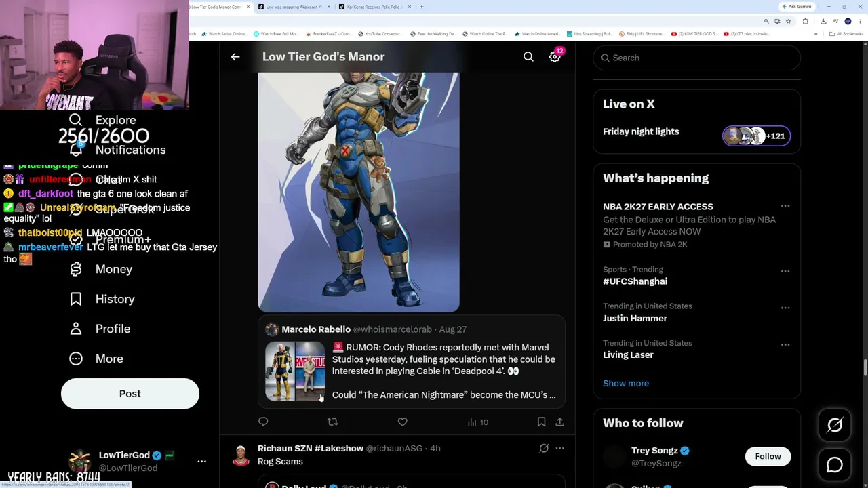Image resolution: width=868 pixels, height=488 pixels.
Task: Repost the Cable image post
Action: [332, 422]
